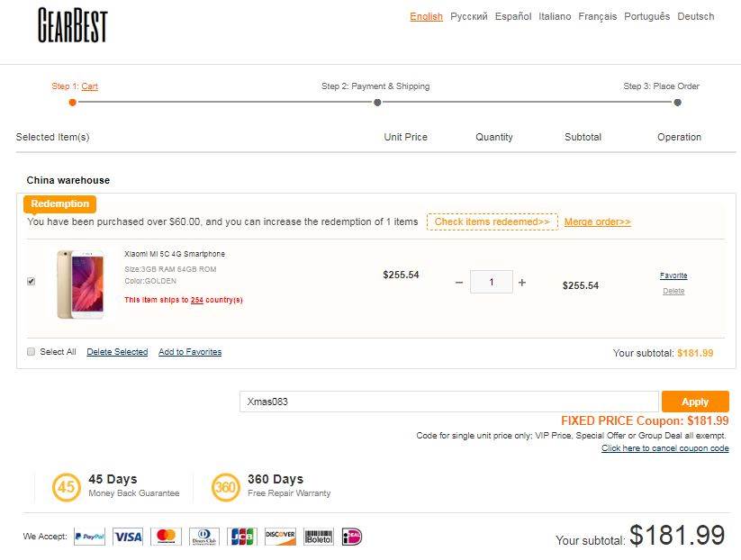741x560 pixels.
Task: Check the Select All checkbox
Action: pyautogui.click(x=32, y=352)
